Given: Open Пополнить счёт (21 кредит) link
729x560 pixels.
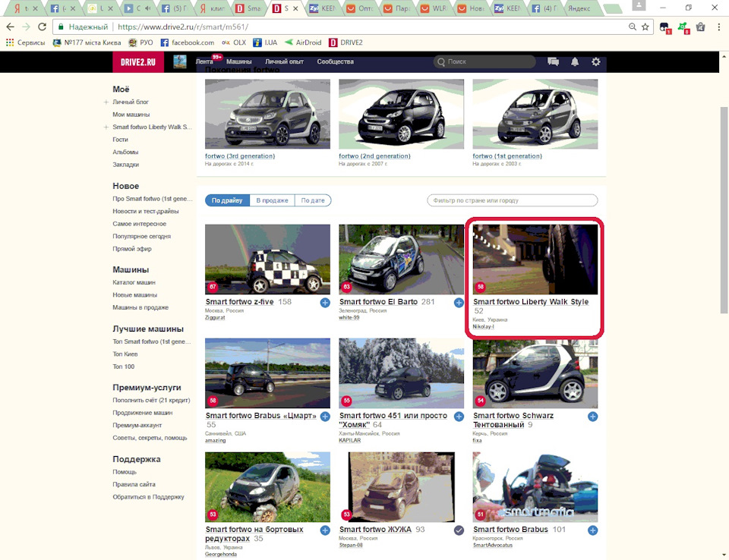Looking at the screenshot, I should (x=151, y=400).
